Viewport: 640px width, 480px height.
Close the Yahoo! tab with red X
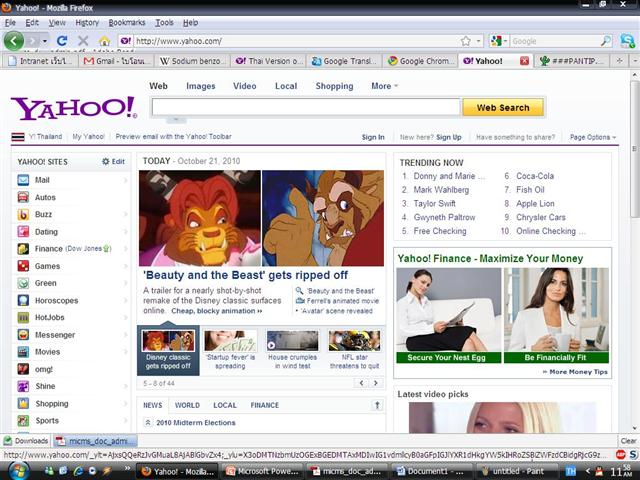coord(524,61)
